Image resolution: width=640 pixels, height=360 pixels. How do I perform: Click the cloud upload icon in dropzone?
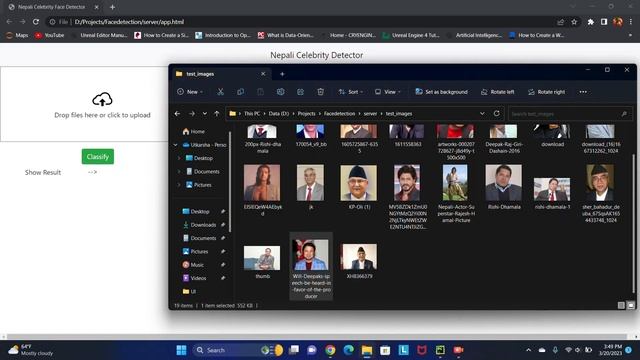[102, 100]
